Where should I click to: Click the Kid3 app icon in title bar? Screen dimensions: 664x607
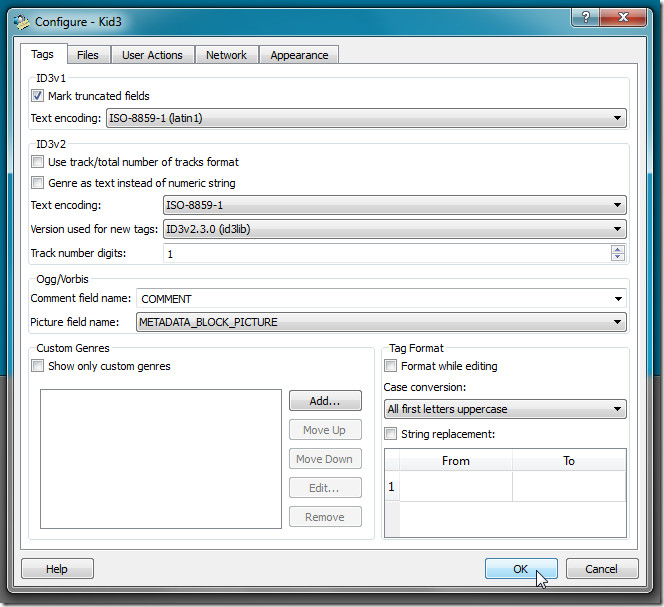pos(21,22)
